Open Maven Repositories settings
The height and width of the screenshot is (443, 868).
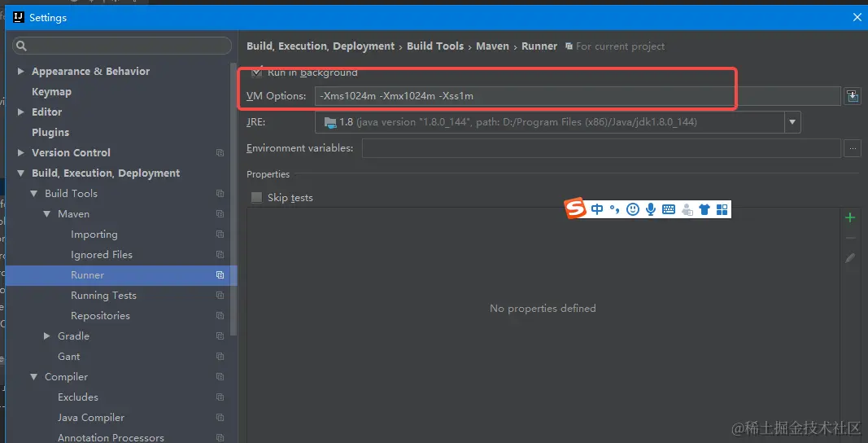(100, 315)
